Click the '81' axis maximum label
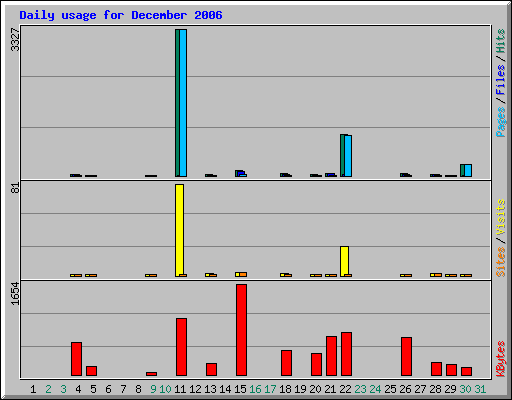 click(15, 188)
